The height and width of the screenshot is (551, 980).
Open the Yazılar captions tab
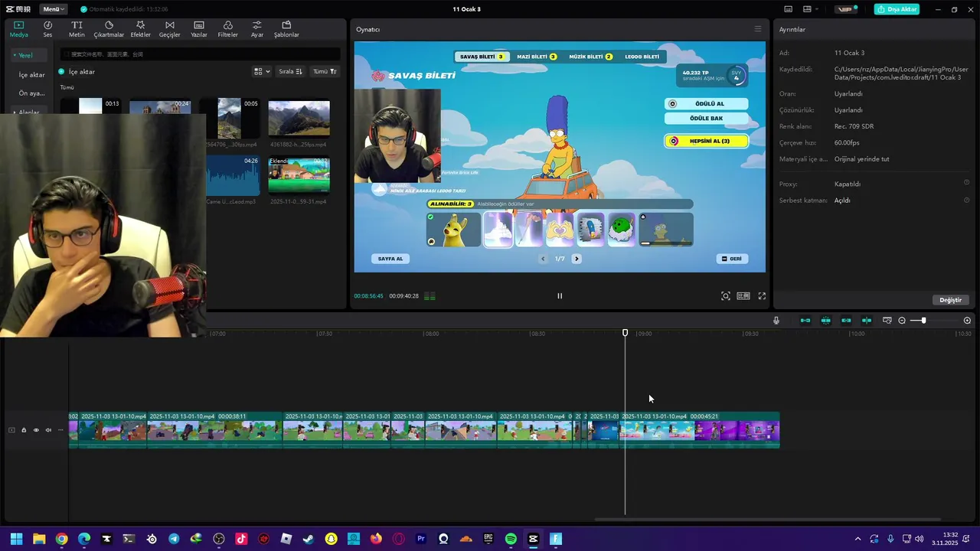[199, 29]
